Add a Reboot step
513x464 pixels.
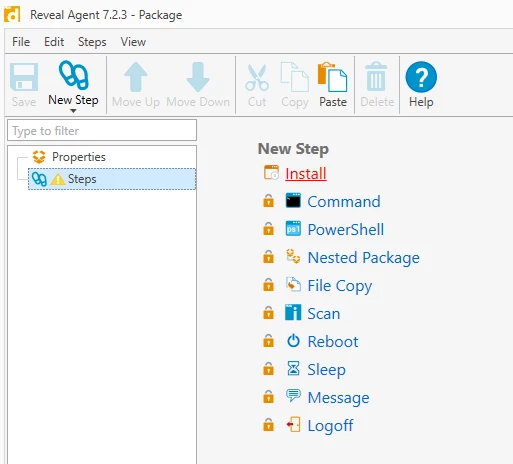(333, 341)
